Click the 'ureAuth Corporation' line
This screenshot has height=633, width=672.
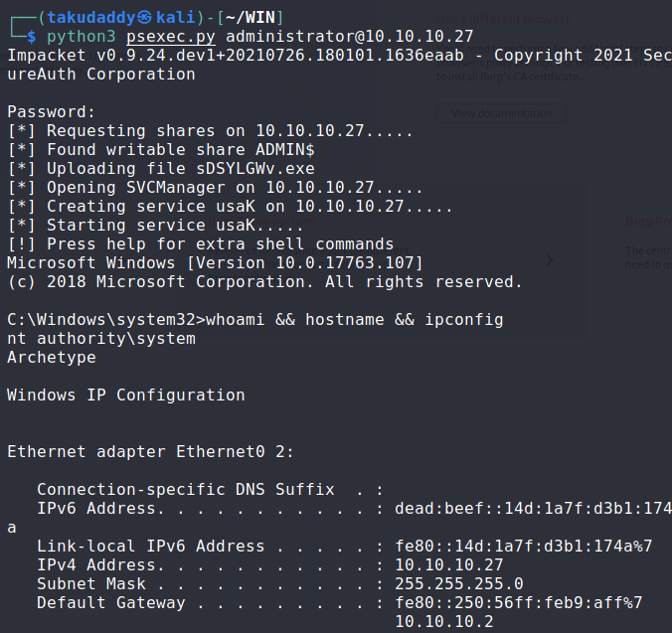[x=101, y=75]
